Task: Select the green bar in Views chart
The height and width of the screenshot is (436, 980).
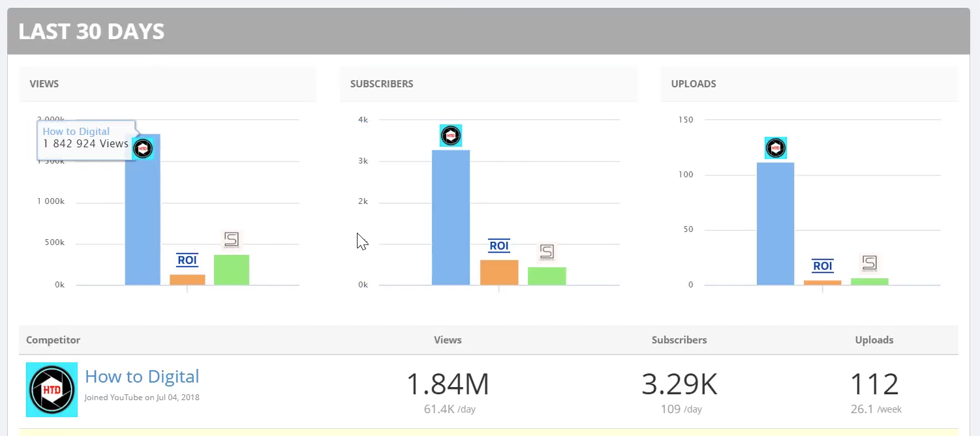Action: click(x=232, y=270)
